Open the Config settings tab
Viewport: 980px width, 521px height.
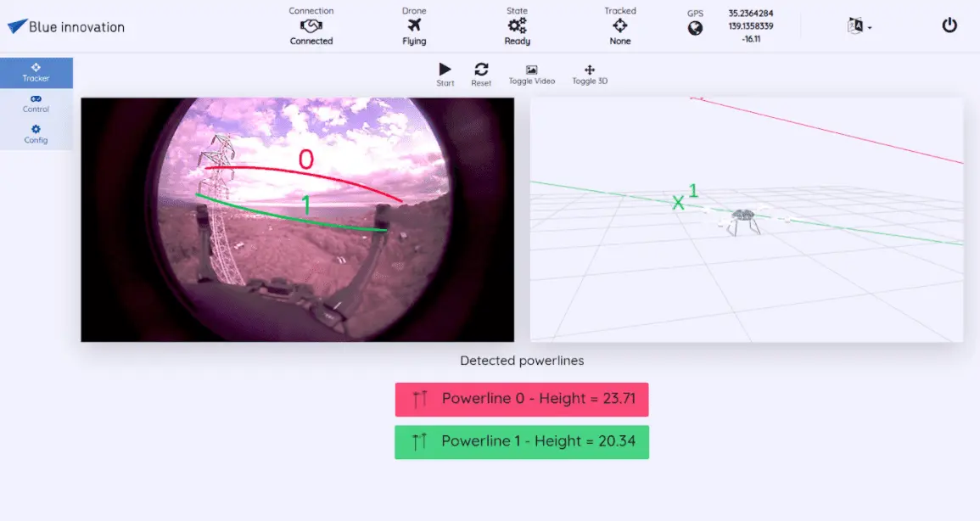(36, 134)
